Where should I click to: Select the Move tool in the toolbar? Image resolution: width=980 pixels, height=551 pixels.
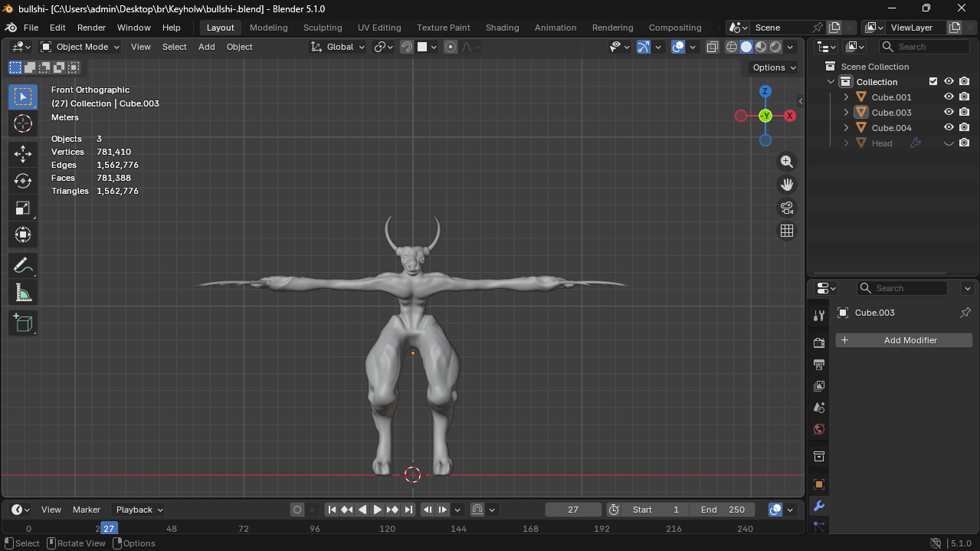coord(23,153)
